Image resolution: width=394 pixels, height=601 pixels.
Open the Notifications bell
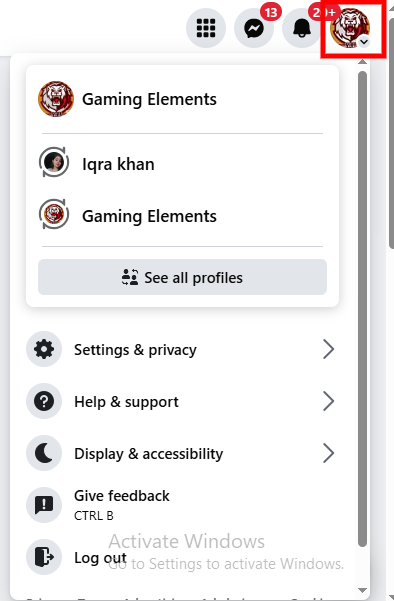pyautogui.click(x=302, y=28)
